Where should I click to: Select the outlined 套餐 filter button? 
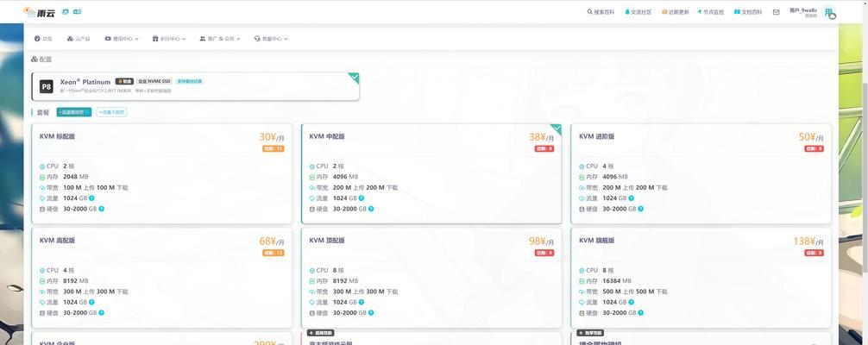click(111, 112)
